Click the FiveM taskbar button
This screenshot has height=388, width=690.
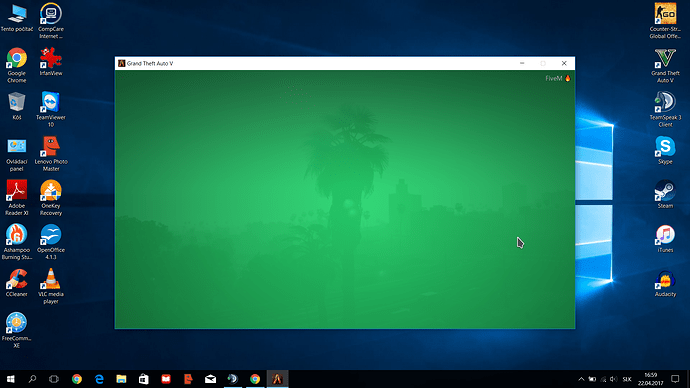277,379
